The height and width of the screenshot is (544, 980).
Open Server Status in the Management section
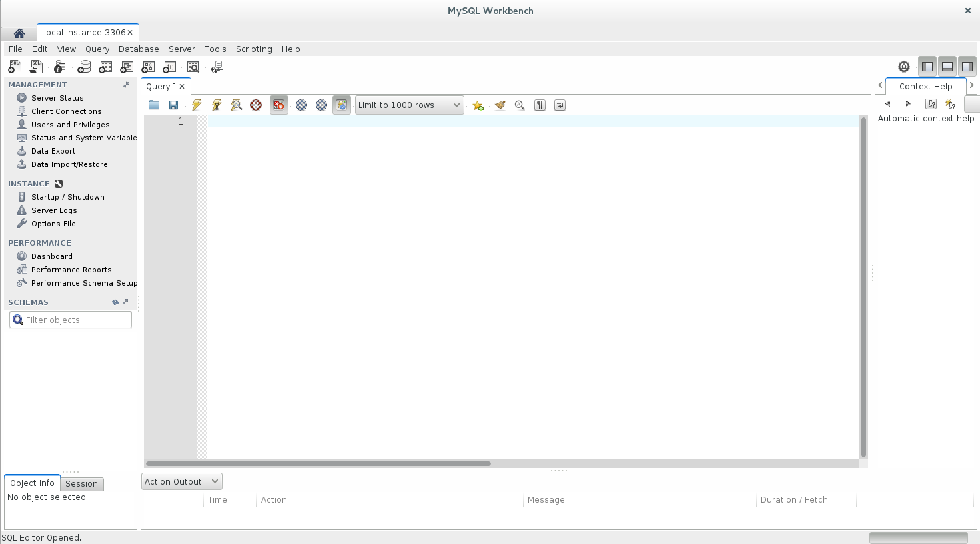[57, 98]
